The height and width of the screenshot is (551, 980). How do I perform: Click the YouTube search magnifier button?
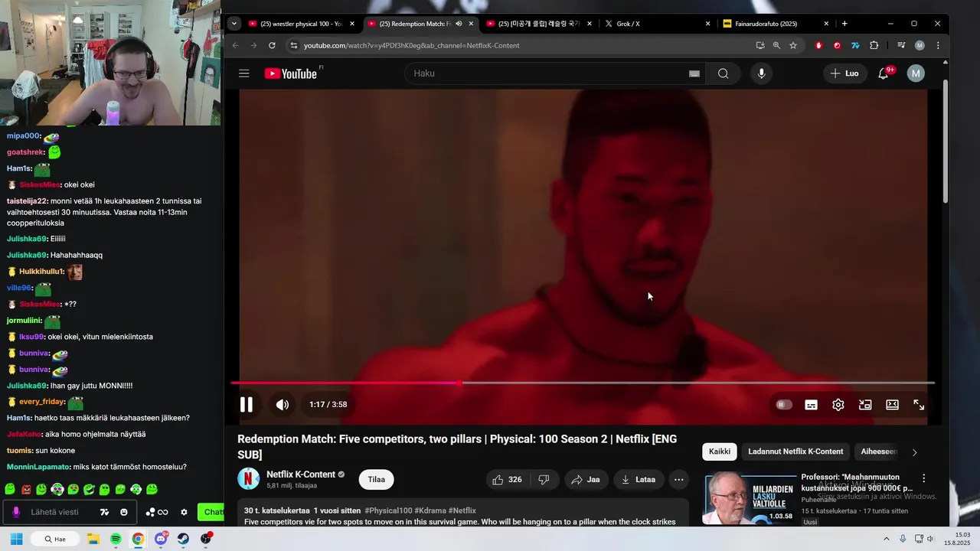724,73
